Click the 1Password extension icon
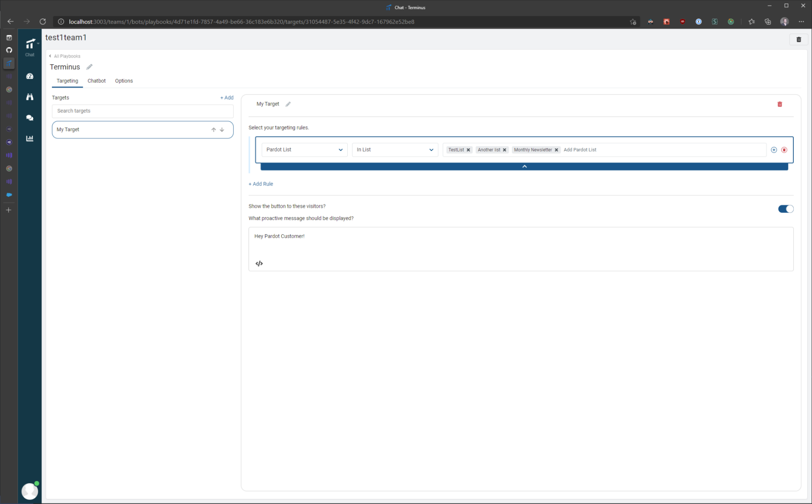 tap(699, 22)
